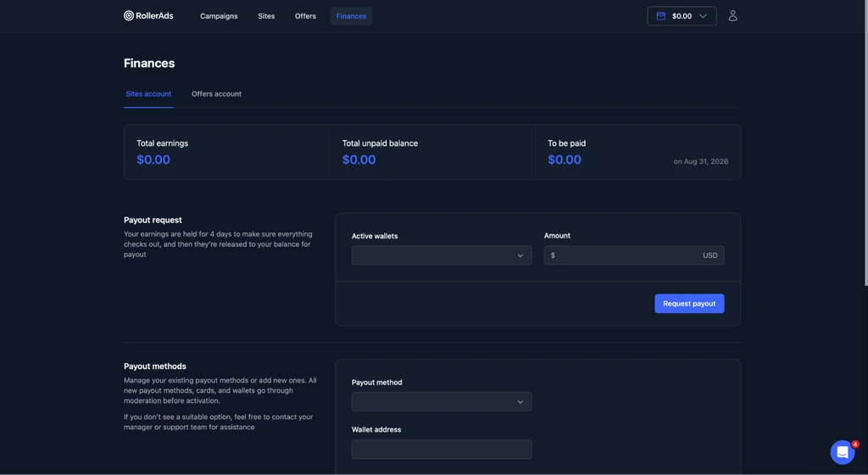Click the Active wallets label
The image size is (868, 475).
(x=375, y=236)
